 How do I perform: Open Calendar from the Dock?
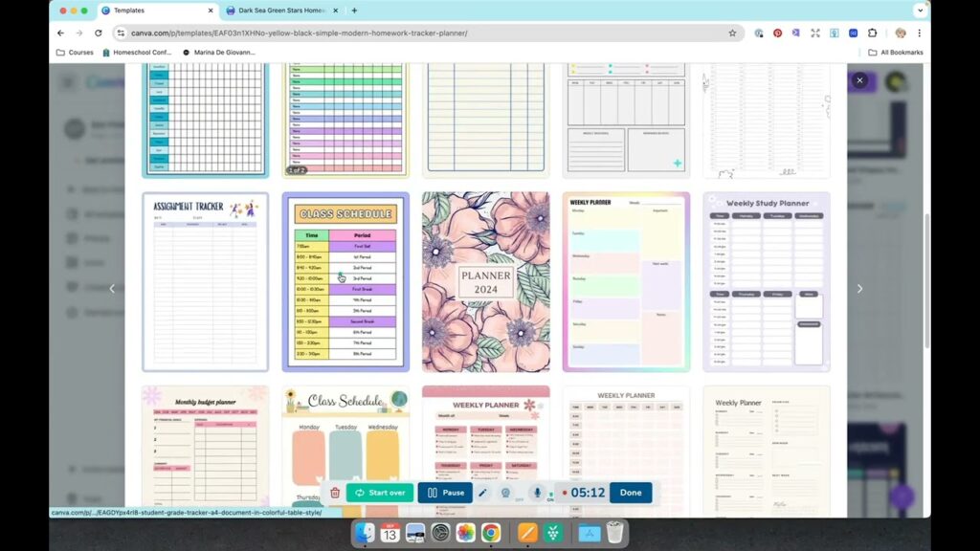coord(389,535)
